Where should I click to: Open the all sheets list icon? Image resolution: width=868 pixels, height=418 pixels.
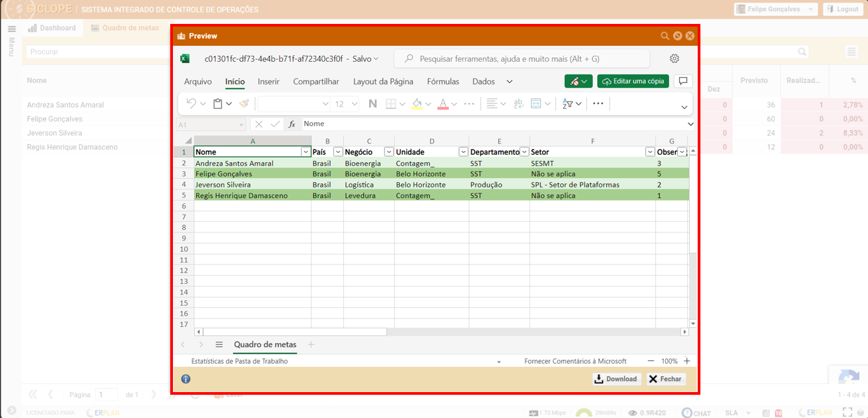(219, 345)
